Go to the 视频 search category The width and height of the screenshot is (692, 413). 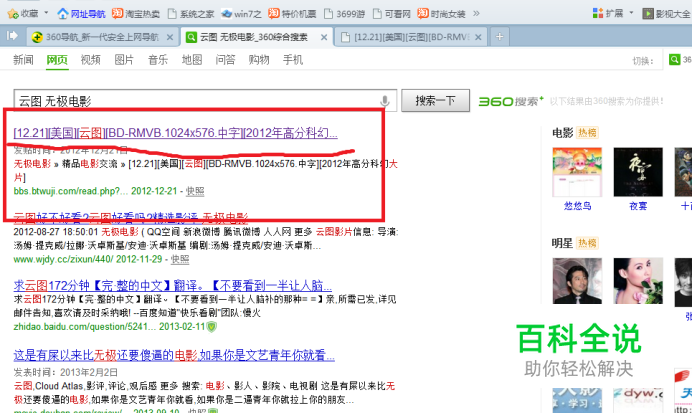point(90,60)
